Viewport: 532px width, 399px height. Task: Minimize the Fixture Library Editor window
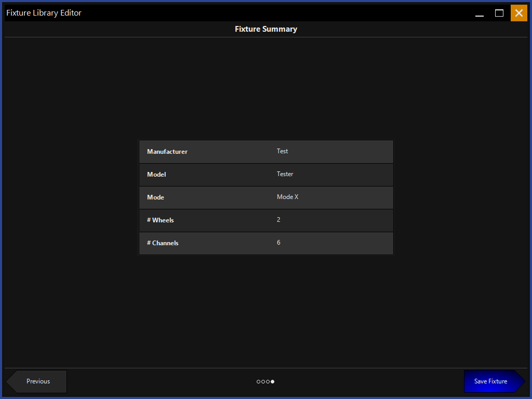coord(480,14)
